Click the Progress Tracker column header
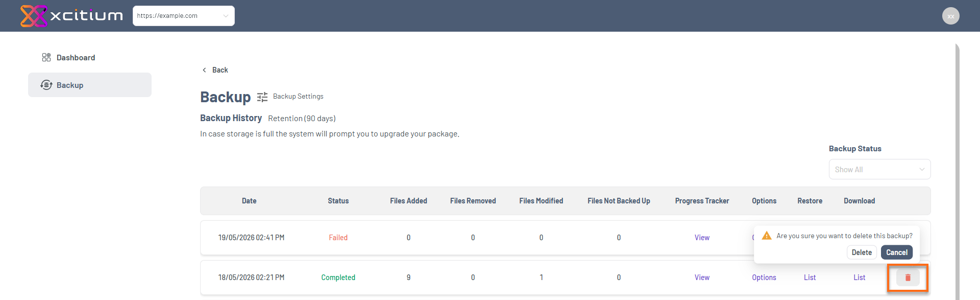 (702, 201)
